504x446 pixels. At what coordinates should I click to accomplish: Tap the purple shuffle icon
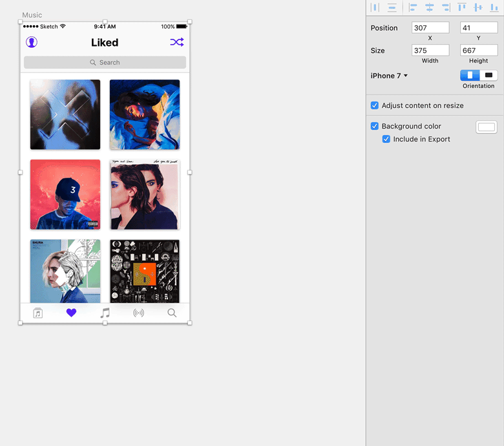[x=177, y=42]
